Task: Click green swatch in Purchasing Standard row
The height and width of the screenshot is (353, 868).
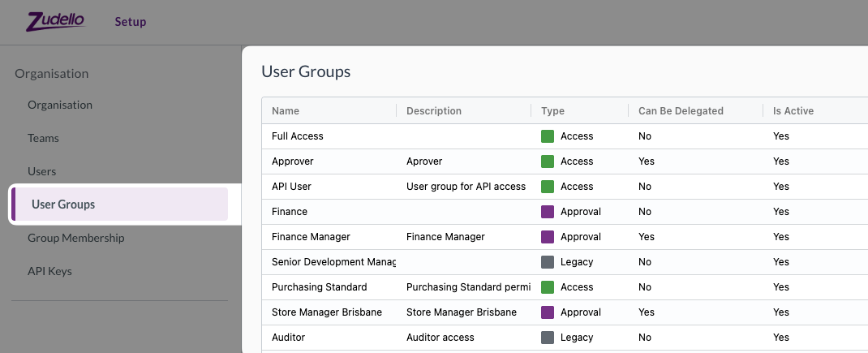Action: point(547,287)
